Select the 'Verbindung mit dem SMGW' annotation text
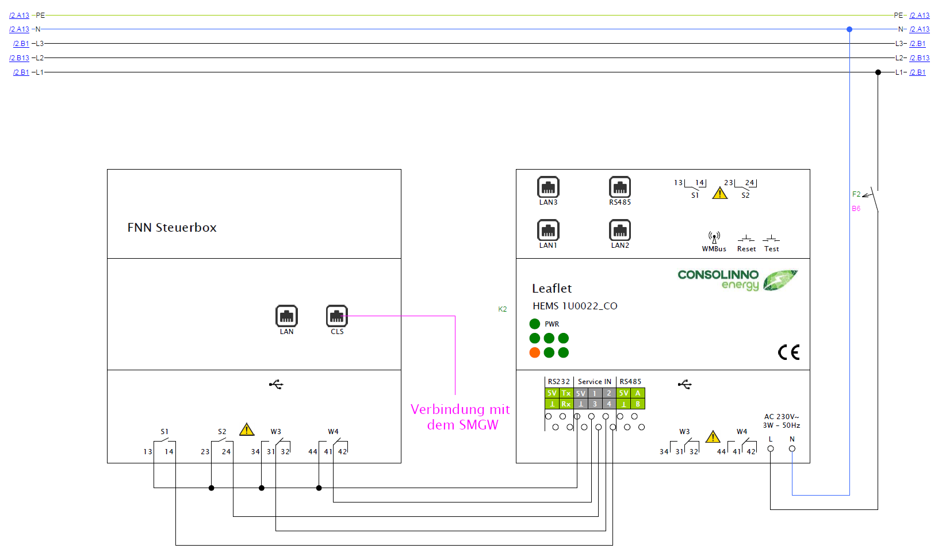This screenshot has height=560, width=942. 461,417
